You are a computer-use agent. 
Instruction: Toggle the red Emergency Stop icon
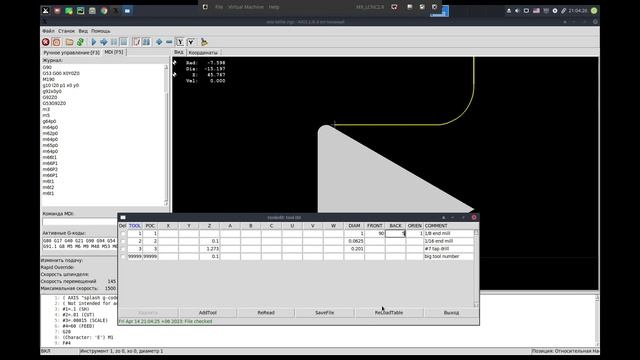(46, 42)
